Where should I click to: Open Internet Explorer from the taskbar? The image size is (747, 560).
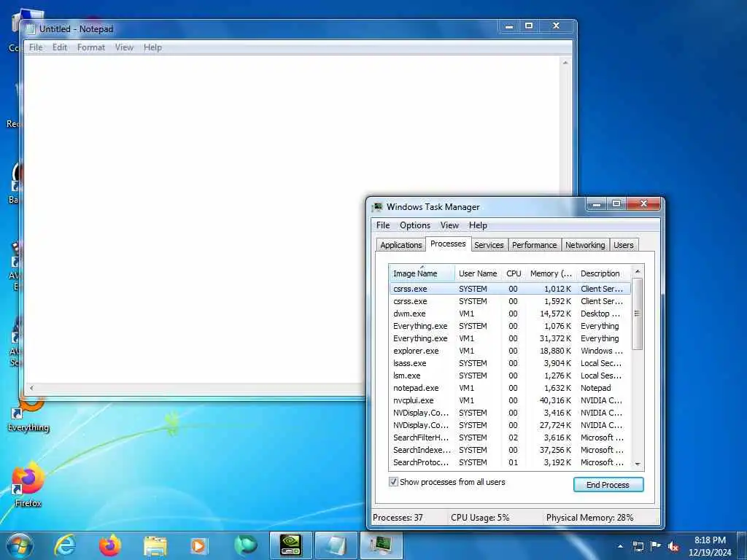click(65, 545)
